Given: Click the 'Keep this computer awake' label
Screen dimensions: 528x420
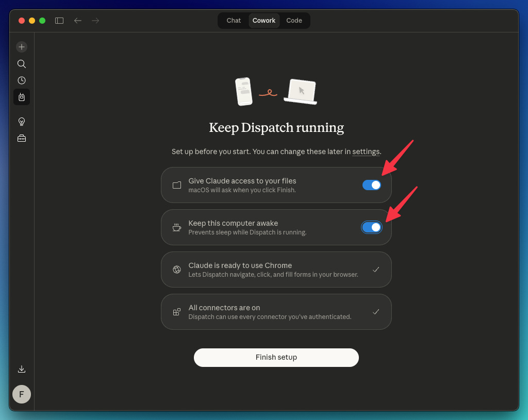Looking at the screenshot, I should coord(233,223).
